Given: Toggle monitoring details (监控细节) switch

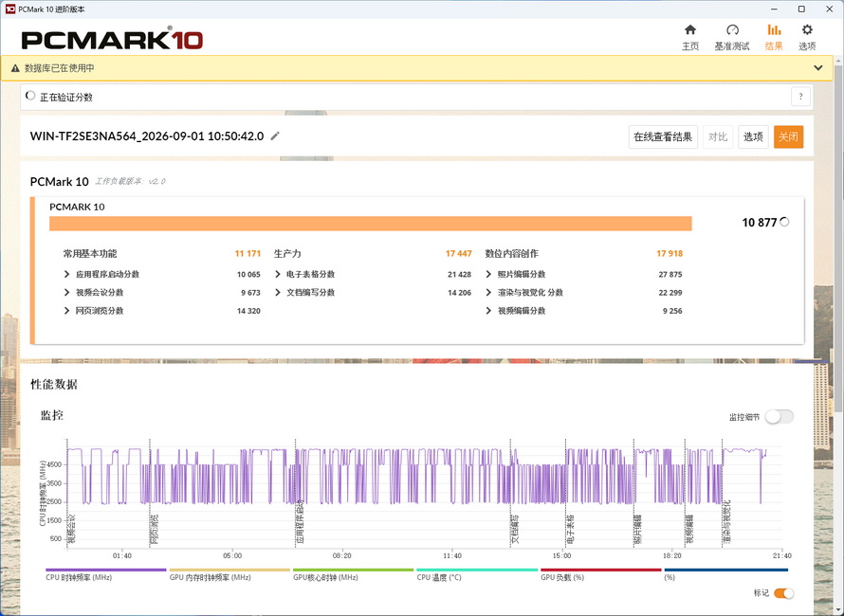Looking at the screenshot, I should pos(780,416).
